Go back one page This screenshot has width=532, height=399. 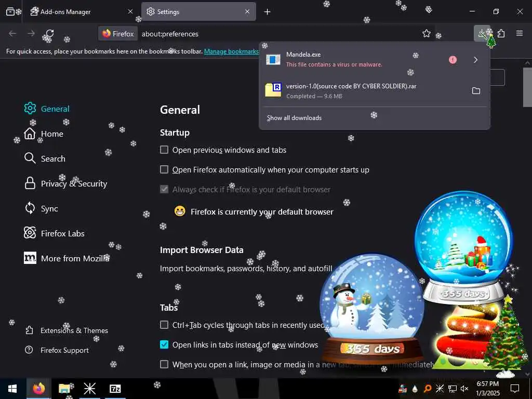pos(12,34)
